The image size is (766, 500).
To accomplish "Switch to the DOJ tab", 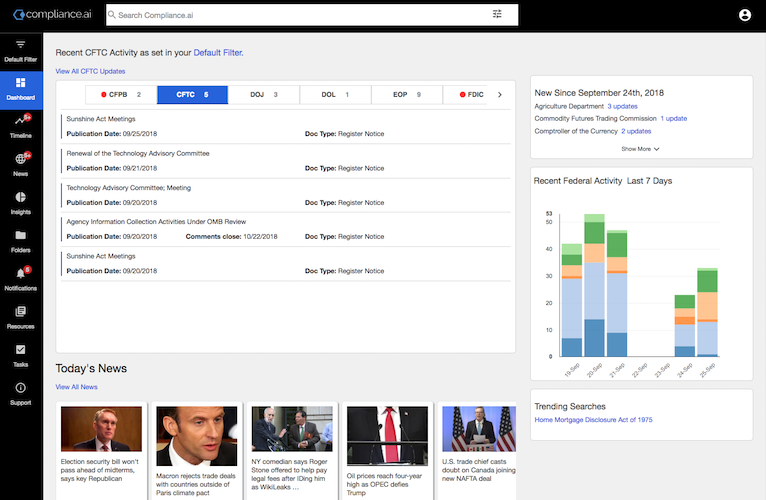I will coord(264,95).
